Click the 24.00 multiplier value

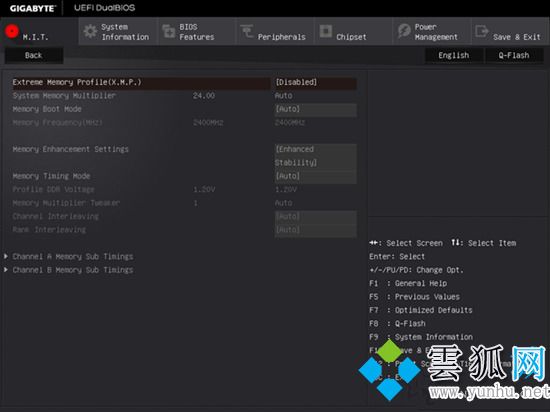click(x=204, y=96)
